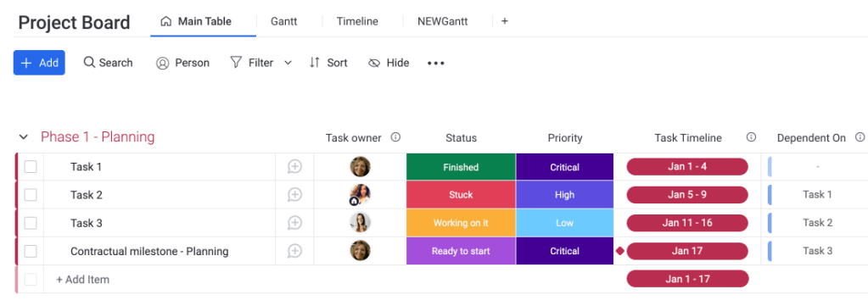The image size is (868, 306).
Task: Switch to the Main Table tab
Action: [196, 21]
